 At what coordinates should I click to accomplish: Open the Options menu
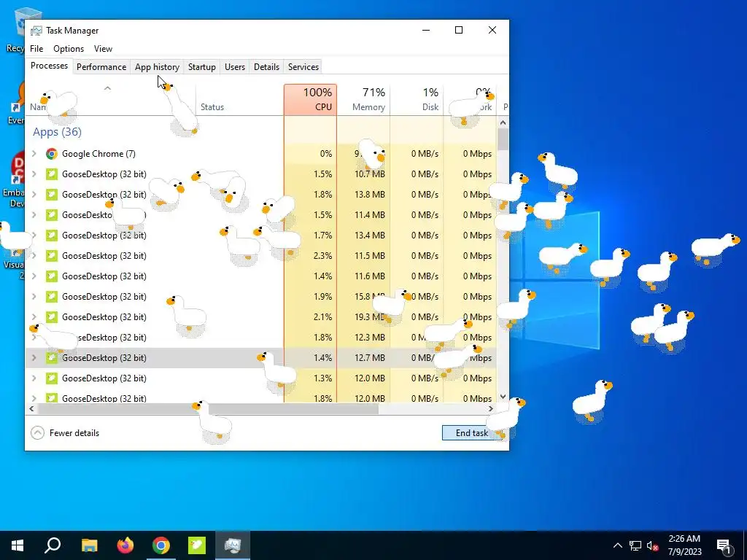point(69,49)
